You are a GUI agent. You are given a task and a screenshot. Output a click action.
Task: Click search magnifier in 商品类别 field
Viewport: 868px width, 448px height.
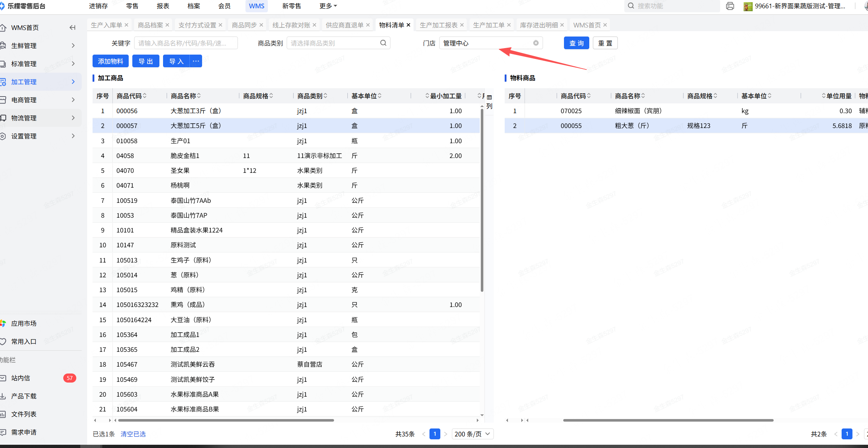point(383,43)
